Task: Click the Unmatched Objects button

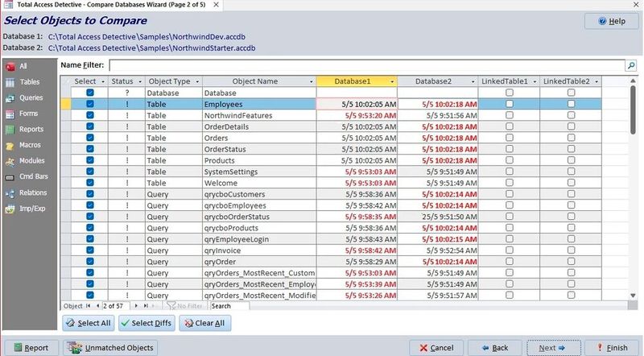Action: point(110,348)
